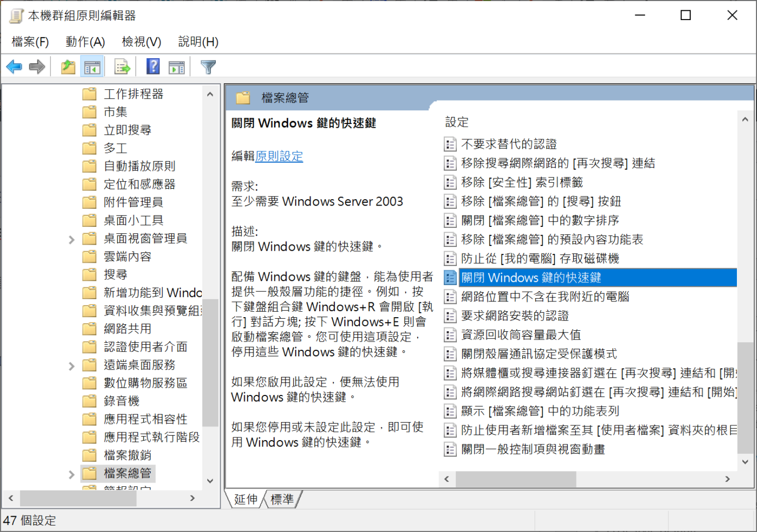Open the 原則設定 link

point(279,156)
